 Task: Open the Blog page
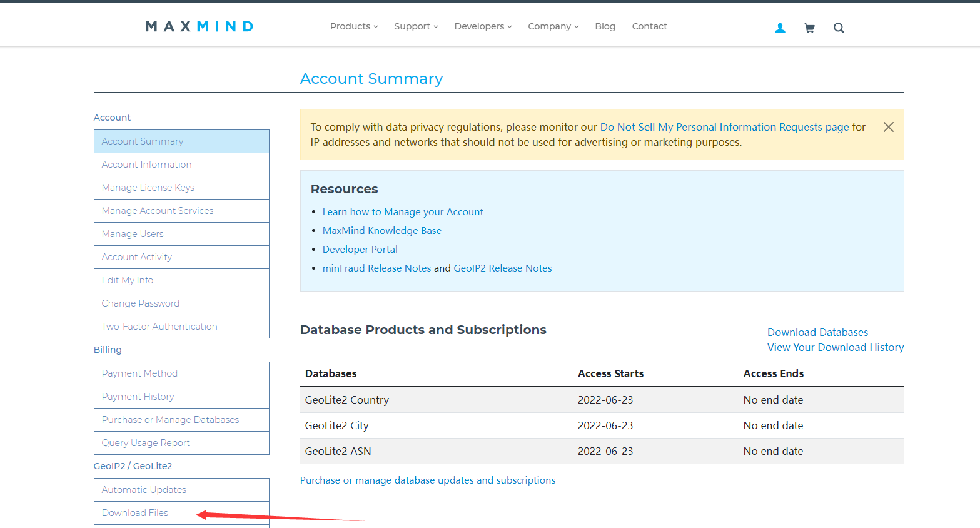click(x=605, y=26)
